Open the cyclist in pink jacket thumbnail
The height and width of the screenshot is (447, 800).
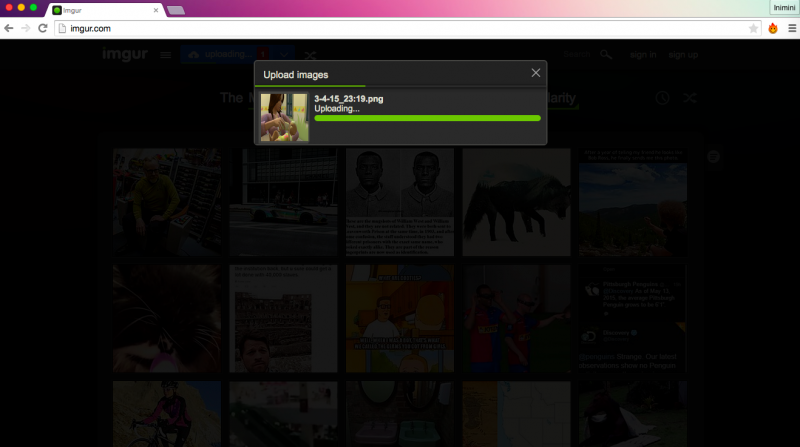[167, 414]
